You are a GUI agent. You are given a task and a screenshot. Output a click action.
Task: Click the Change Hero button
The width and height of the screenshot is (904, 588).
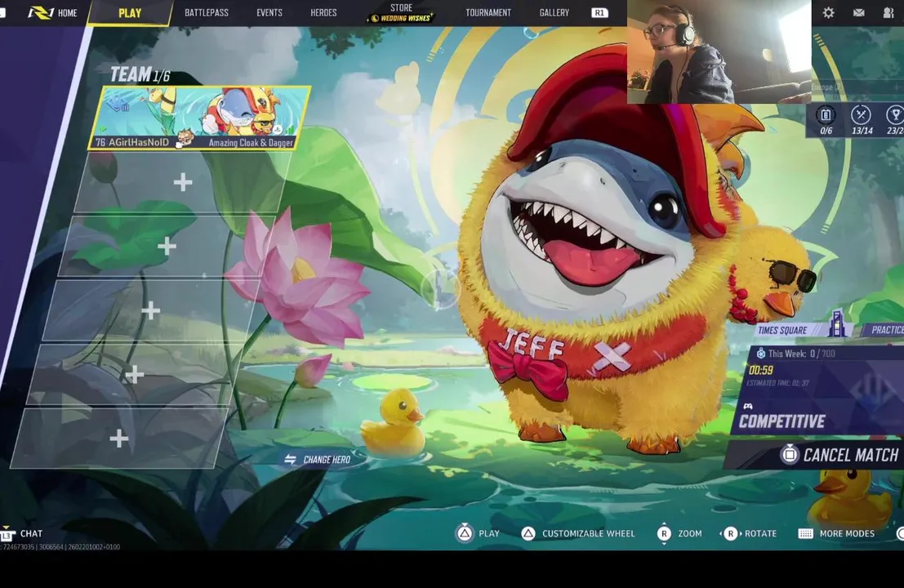point(318,460)
